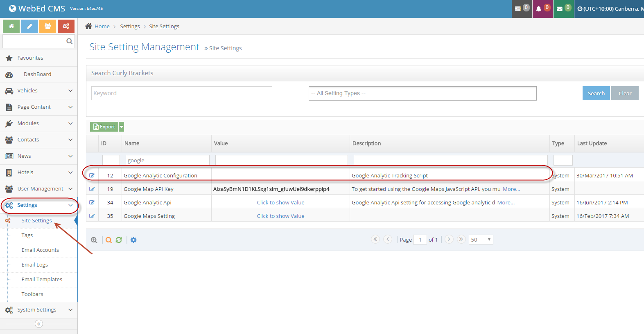Expand the Contacts menu

(39, 140)
